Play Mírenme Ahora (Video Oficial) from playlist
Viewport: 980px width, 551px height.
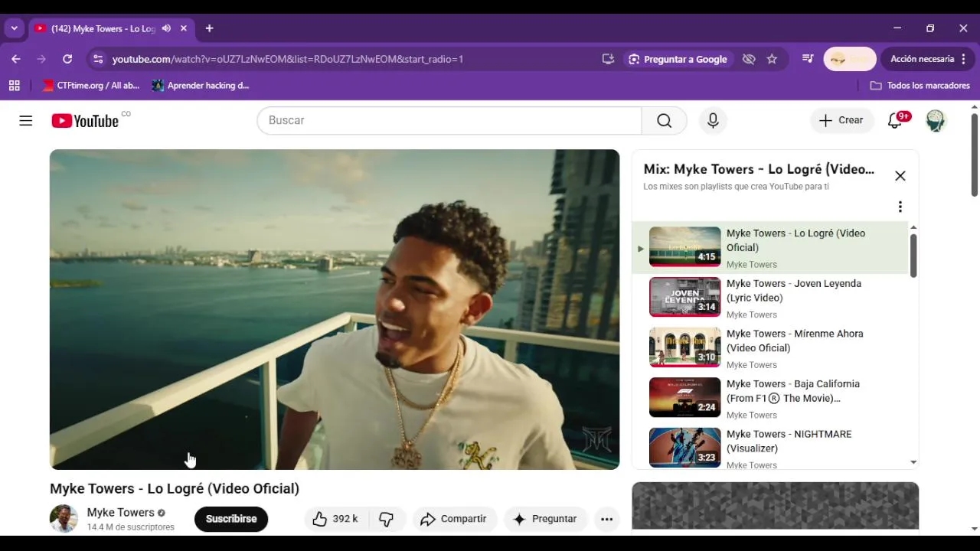(x=770, y=348)
